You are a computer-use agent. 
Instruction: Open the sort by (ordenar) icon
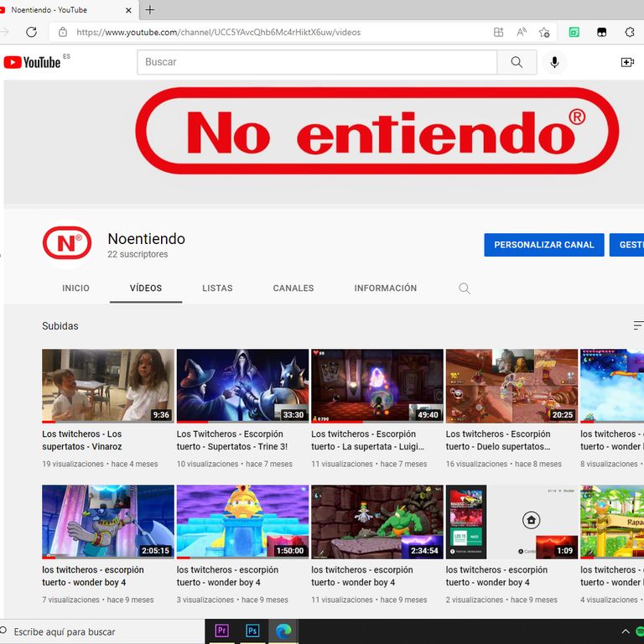pos(638,325)
